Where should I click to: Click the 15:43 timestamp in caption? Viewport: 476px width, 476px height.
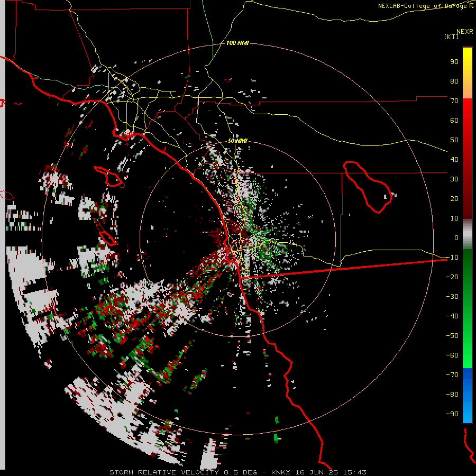(x=355, y=472)
